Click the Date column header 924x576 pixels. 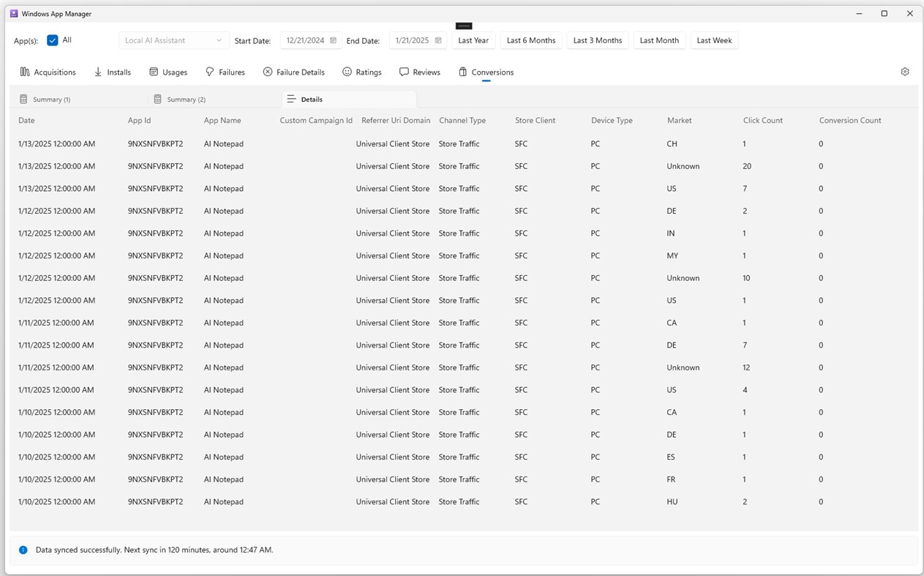[26, 120]
